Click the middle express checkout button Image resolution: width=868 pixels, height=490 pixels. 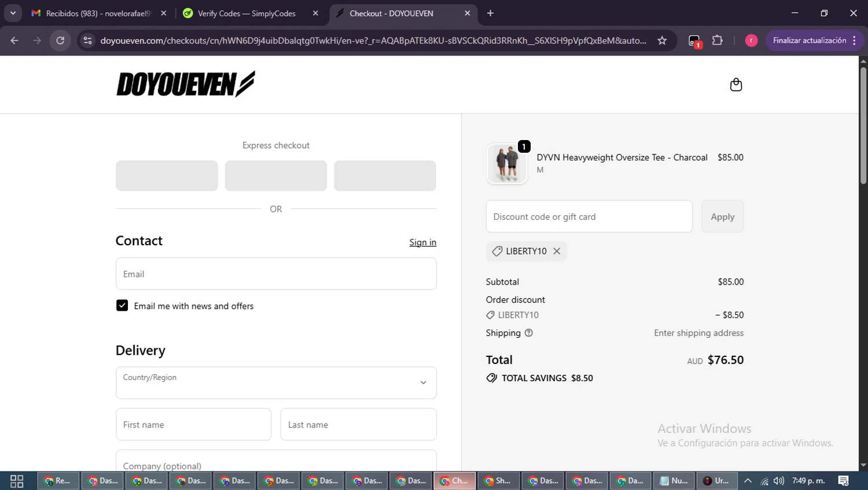tap(276, 176)
